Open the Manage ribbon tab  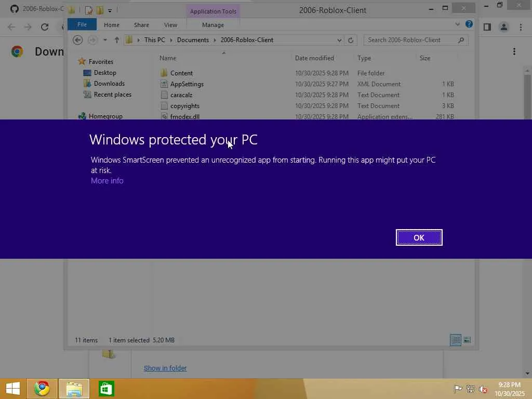click(213, 25)
